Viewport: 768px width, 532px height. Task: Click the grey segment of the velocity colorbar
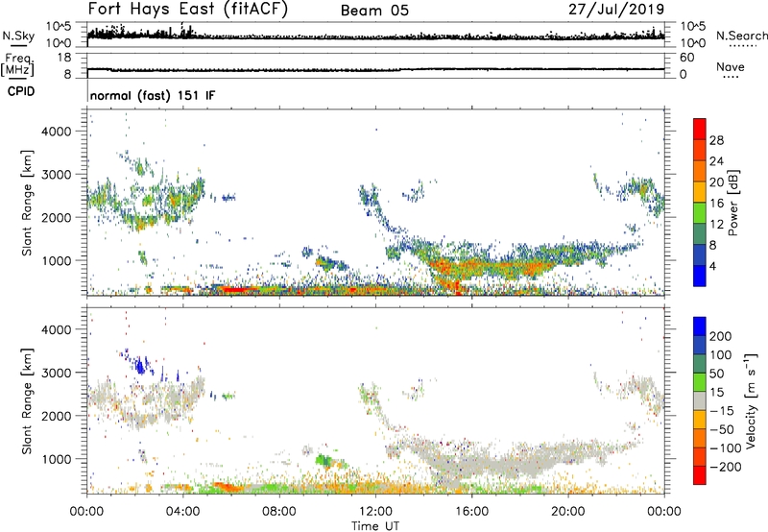click(700, 401)
